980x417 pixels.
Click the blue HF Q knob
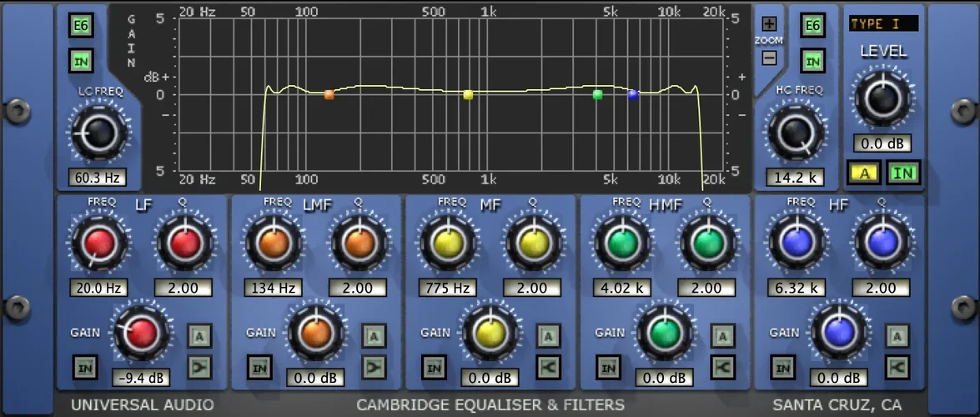[882, 244]
